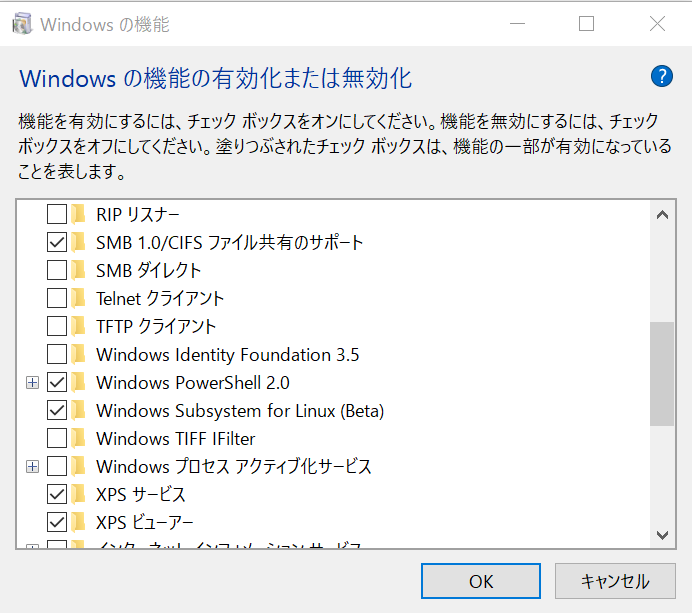
Task: Click folder icon beside Windows TIFF IFilter
Action: pos(79,438)
